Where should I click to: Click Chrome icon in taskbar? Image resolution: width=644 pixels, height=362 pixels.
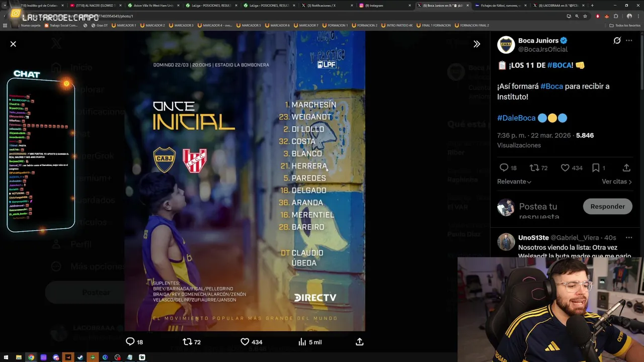coord(31,357)
